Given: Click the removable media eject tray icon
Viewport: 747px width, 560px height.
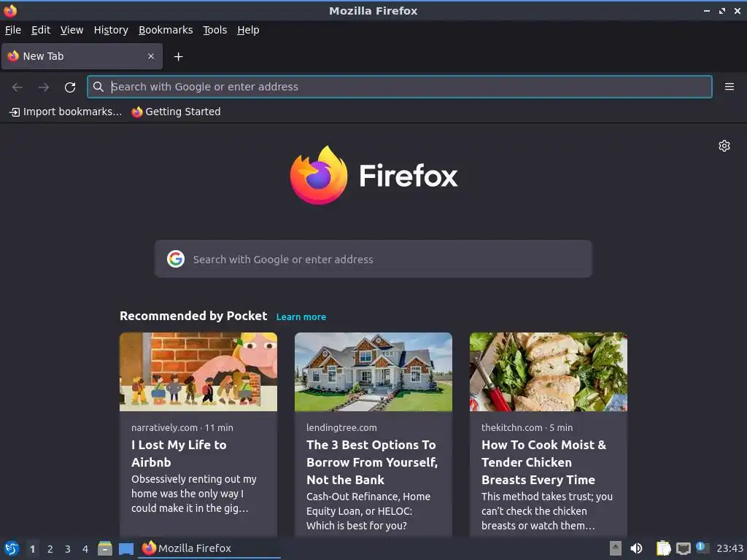Looking at the screenshot, I should tap(616, 548).
